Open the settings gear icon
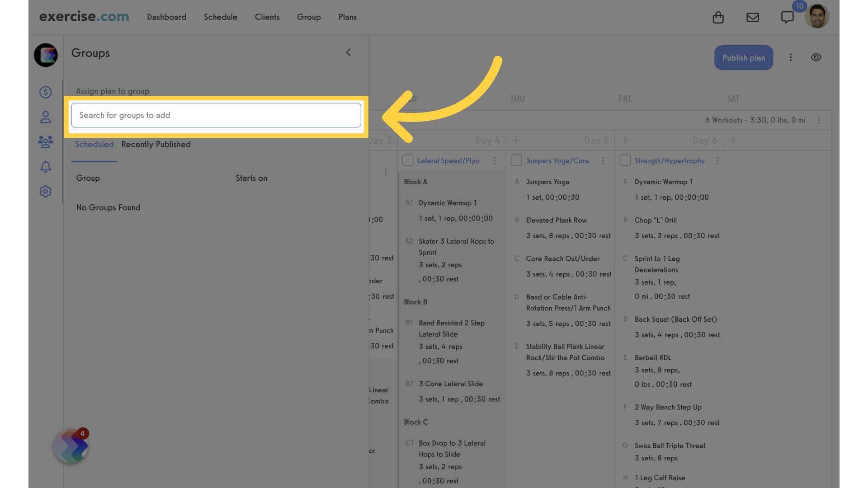 point(45,191)
